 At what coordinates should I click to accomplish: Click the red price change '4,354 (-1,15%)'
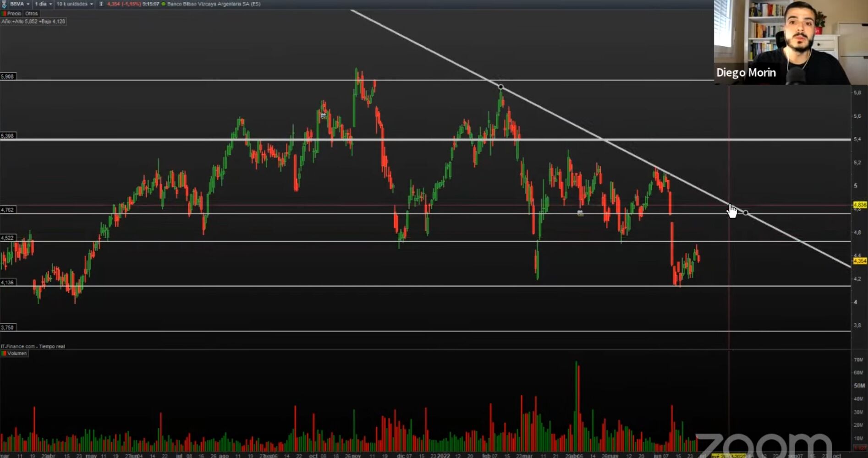124,4
